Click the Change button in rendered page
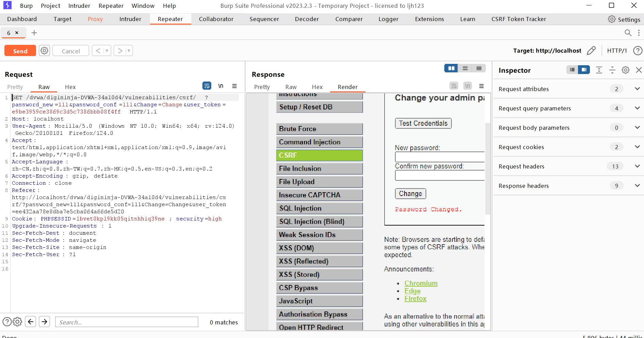 pos(410,194)
